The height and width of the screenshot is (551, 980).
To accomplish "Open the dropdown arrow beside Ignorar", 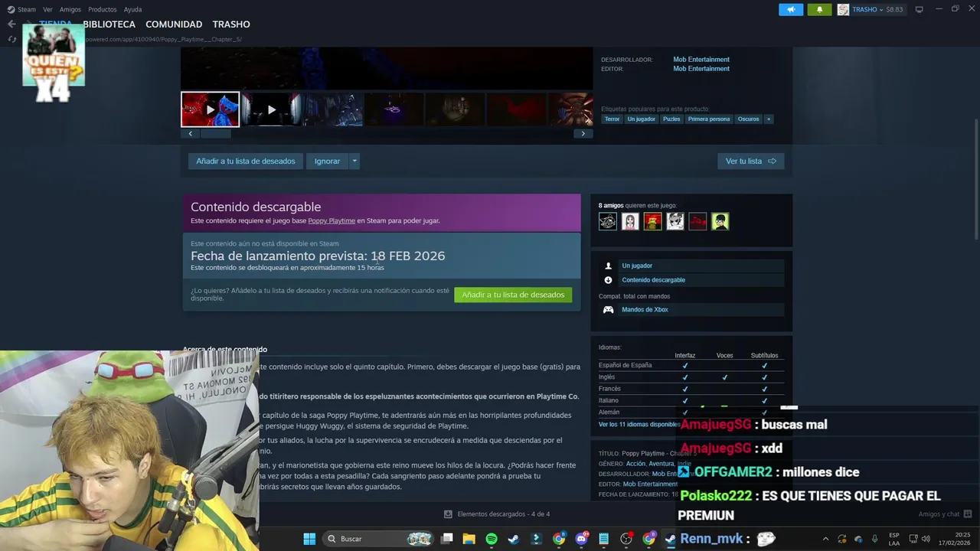I will pos(354,161).
